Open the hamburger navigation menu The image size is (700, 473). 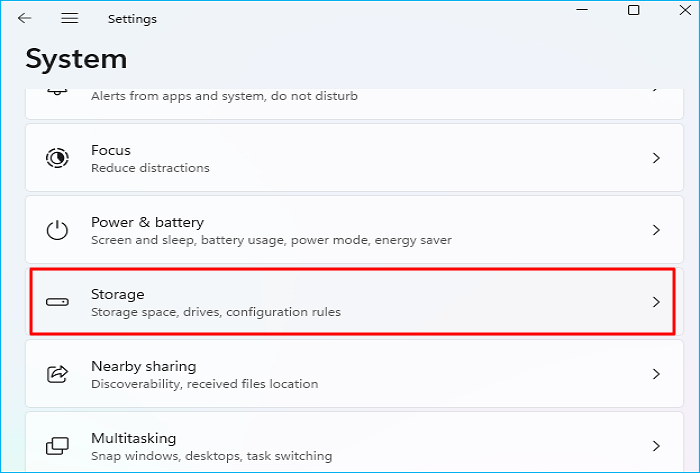[x=69, y=18]
